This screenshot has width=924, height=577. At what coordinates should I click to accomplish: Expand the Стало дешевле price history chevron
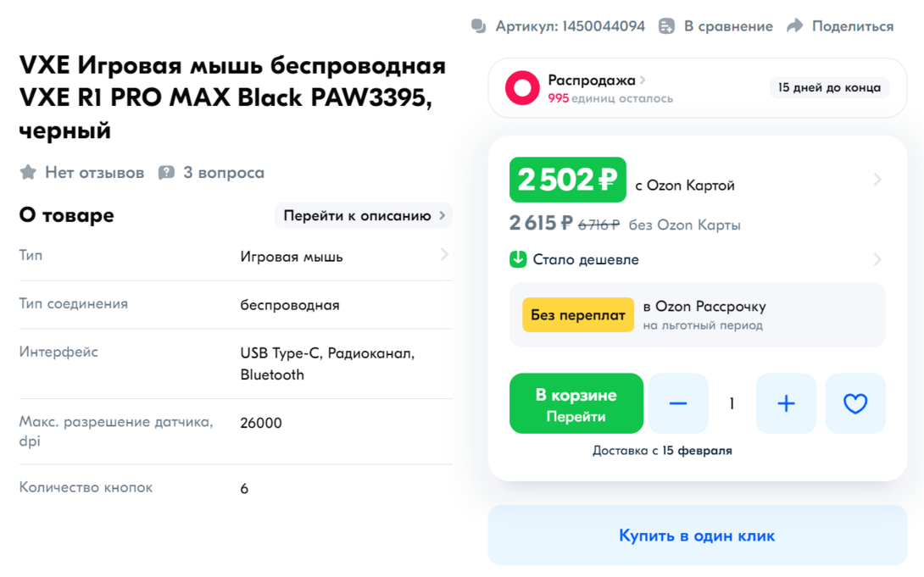pos(877,259)
